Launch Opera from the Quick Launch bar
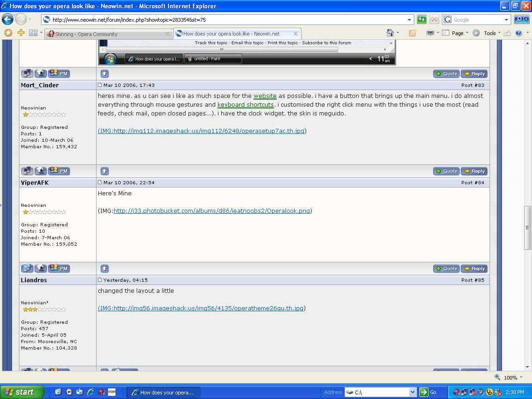The width and height of the screenshot is (532, 399). point(102,392)
